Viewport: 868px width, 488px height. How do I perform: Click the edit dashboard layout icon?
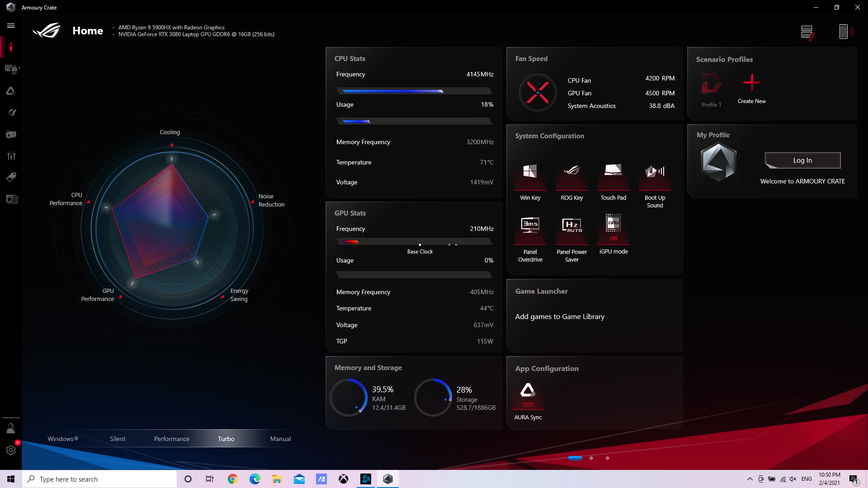[x=807, y=33]
